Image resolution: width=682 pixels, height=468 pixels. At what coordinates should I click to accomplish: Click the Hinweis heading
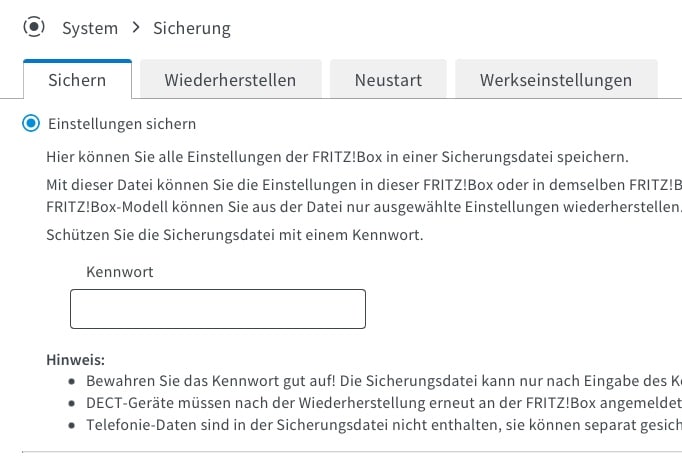point(76,360)
